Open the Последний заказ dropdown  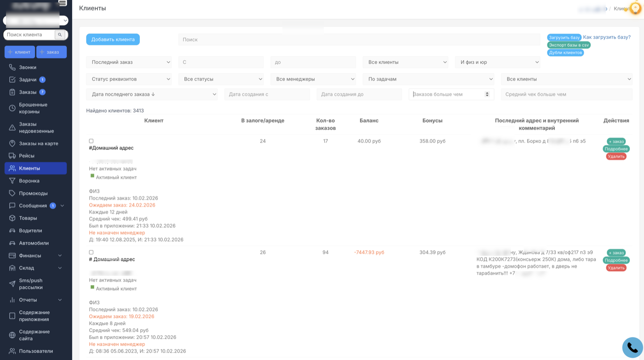point(129,62)
